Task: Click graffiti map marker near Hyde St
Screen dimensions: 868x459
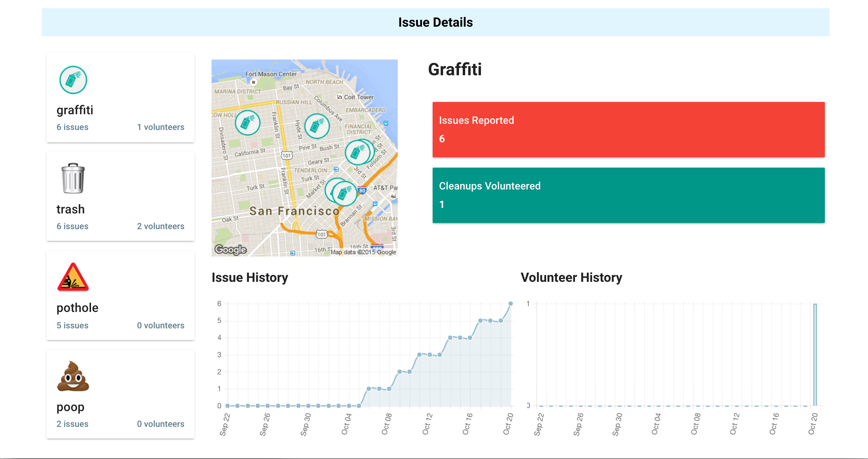Action: 317,126
